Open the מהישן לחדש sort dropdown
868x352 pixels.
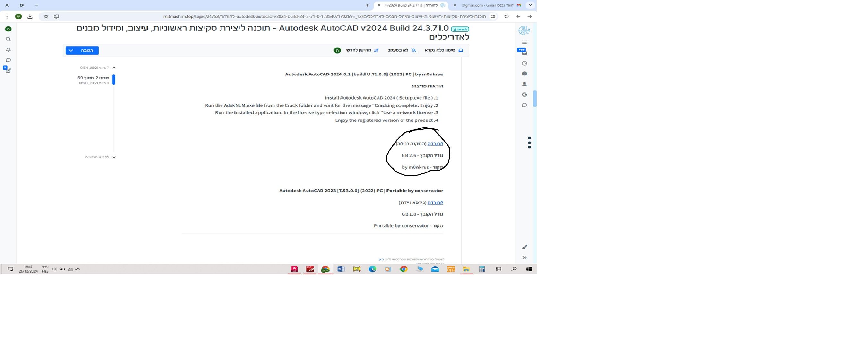point(362,50)
